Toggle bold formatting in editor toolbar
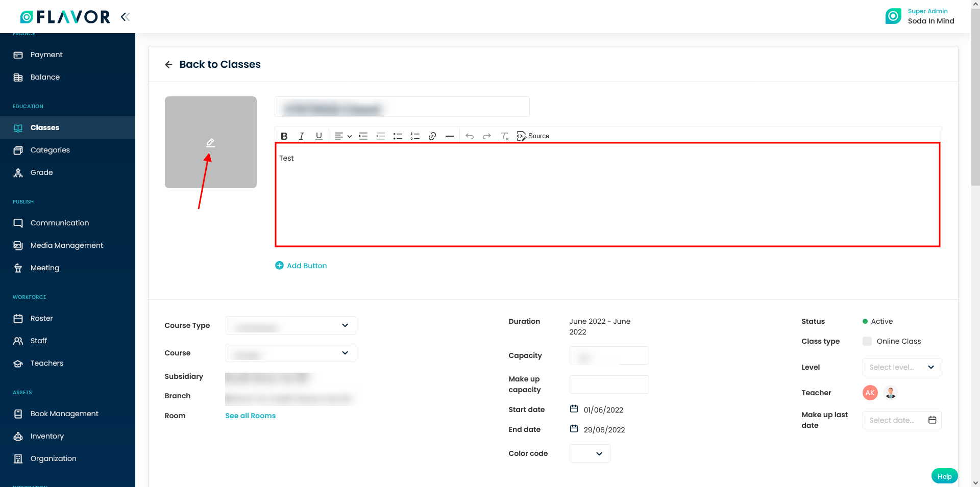Screen dimensions: 980x487 pyautogui.click(x=284, y=136)
